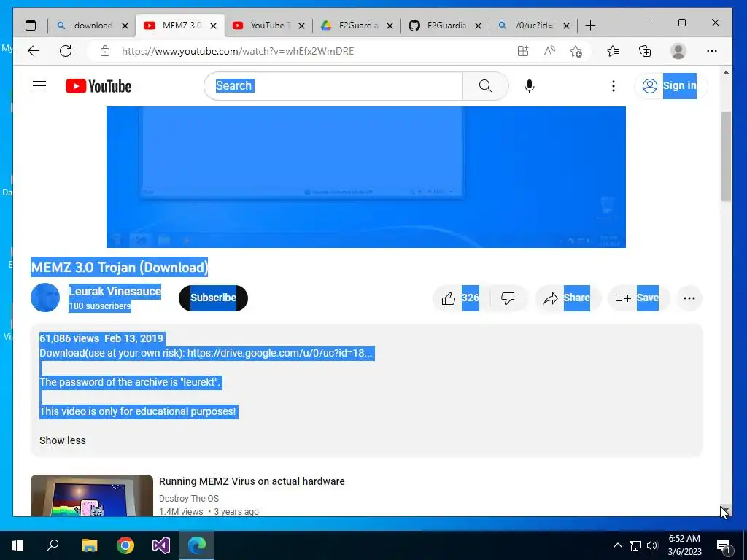
Task: Activate the Read aloud icon
Action: (549, 51)
